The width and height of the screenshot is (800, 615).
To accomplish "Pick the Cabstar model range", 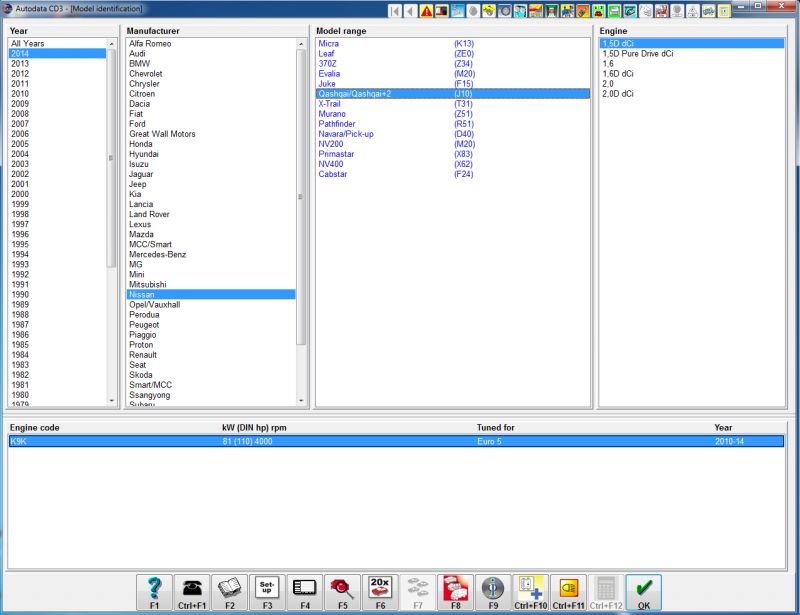I will [x=453, y=174].
